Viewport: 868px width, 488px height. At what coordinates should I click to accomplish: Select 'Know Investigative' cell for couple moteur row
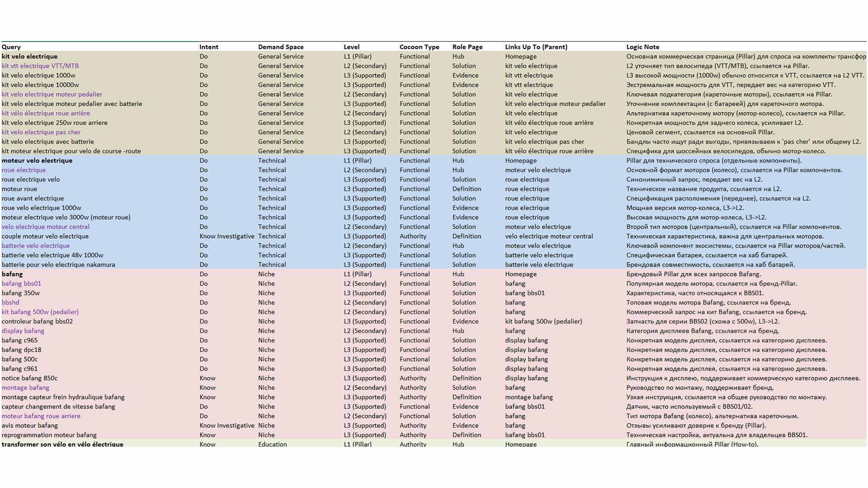227,236
